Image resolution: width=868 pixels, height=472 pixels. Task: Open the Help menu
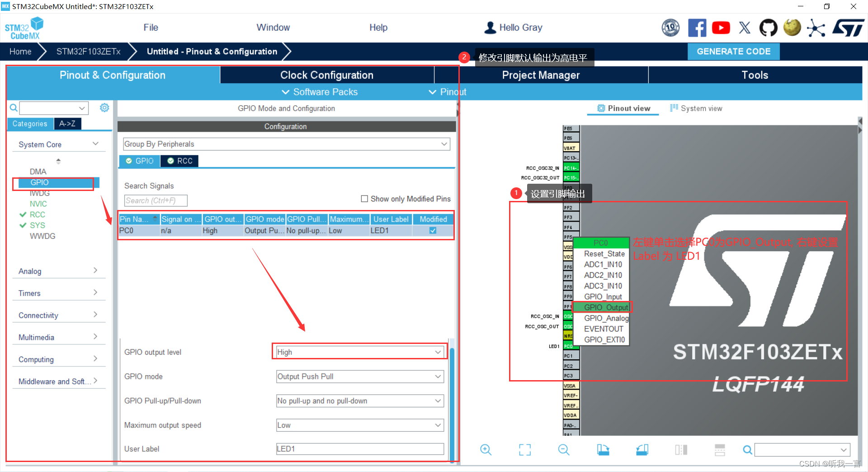(378, 28)
